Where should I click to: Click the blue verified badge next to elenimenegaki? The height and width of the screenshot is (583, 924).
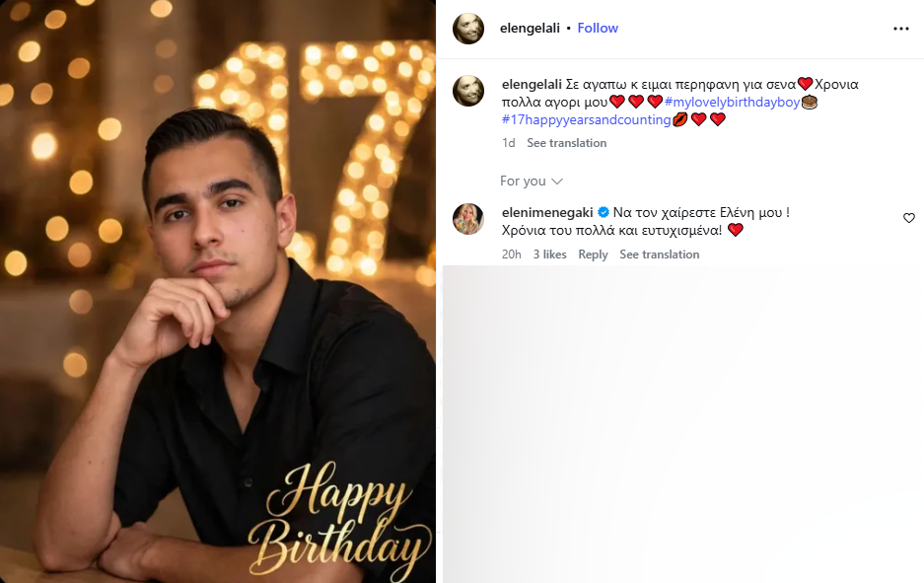[604, 212]
